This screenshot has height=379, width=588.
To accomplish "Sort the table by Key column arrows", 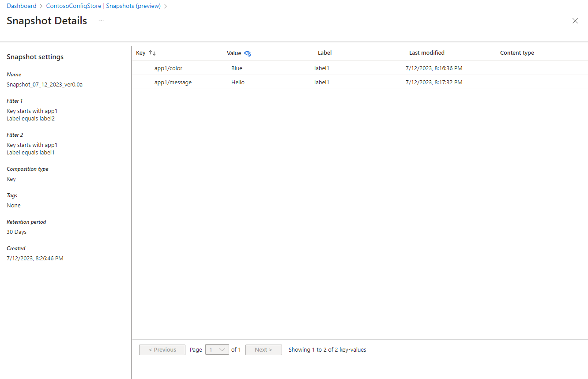I will tap(152, 53).
